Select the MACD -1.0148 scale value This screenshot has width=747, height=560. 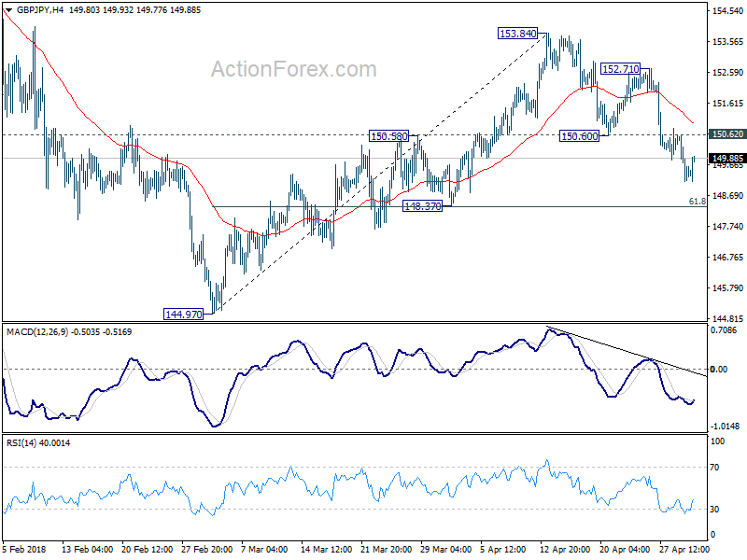[725, 427]
